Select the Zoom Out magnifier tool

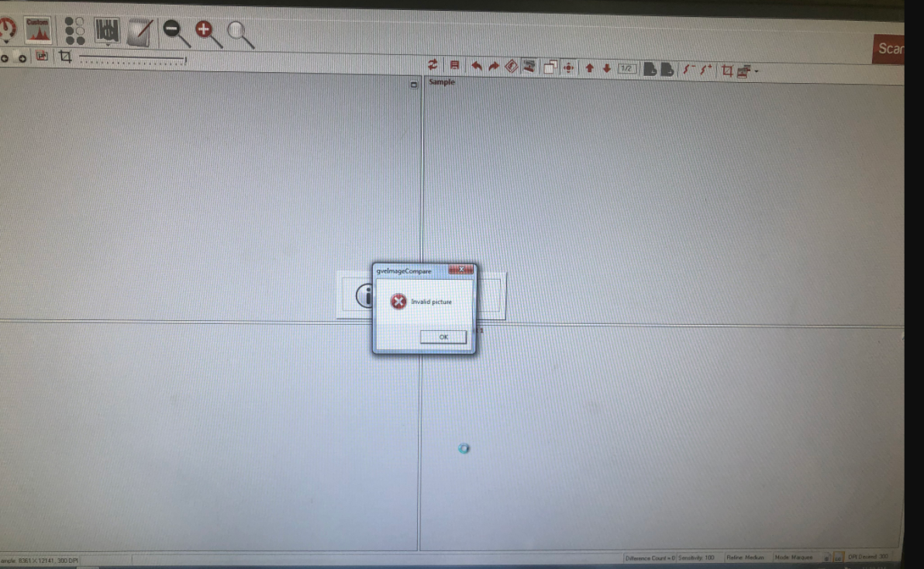[172, 29]
